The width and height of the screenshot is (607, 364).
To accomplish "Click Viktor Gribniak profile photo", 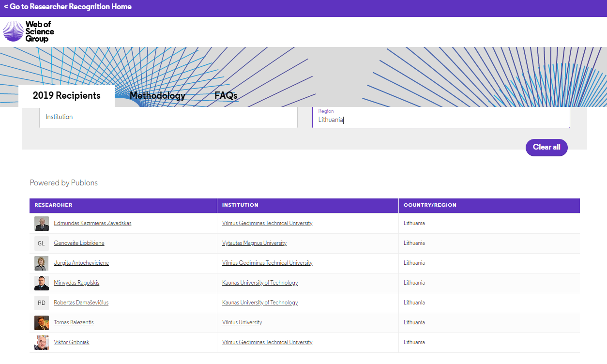I will pyautogui.click(x=42, y=342).
